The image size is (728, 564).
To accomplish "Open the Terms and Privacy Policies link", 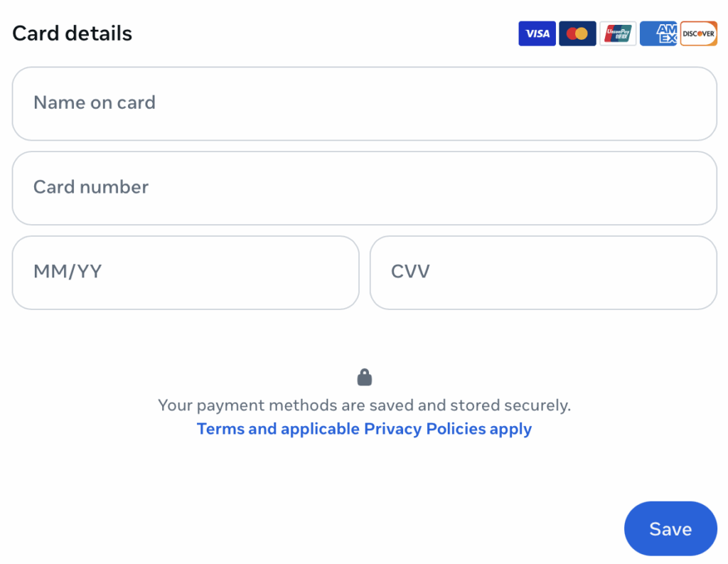I will point(364,429).
